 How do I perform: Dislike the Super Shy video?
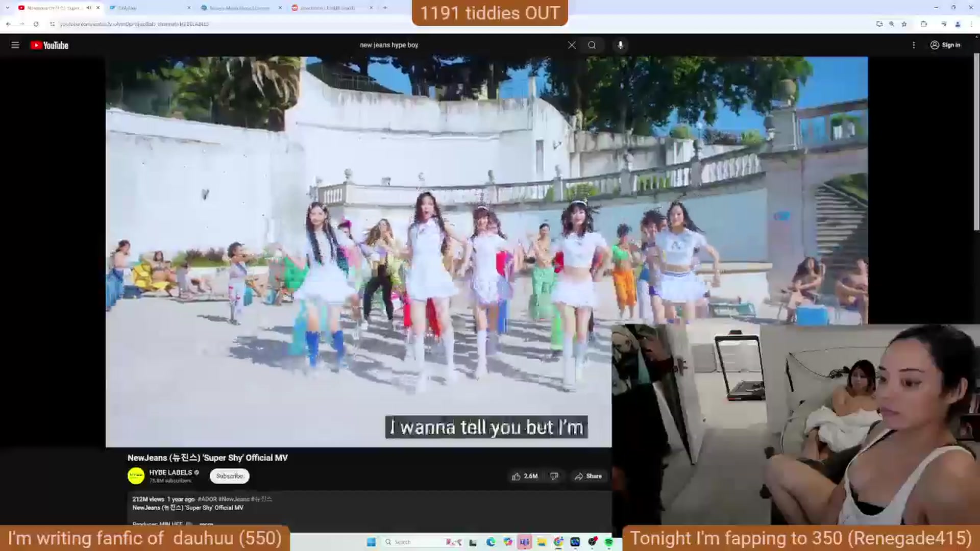pyautogui.click(x=554, y=476)
